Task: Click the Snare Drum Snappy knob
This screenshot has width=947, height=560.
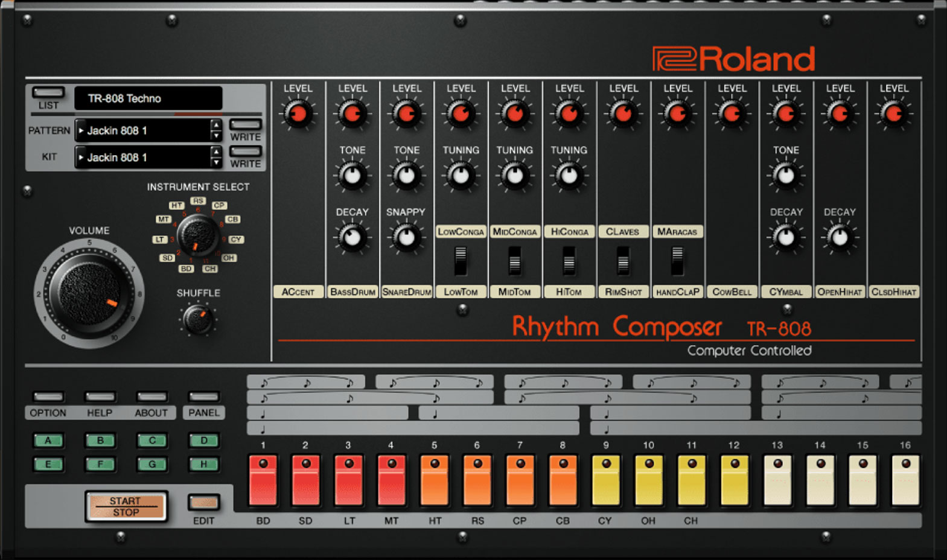Action: point(406,237)
